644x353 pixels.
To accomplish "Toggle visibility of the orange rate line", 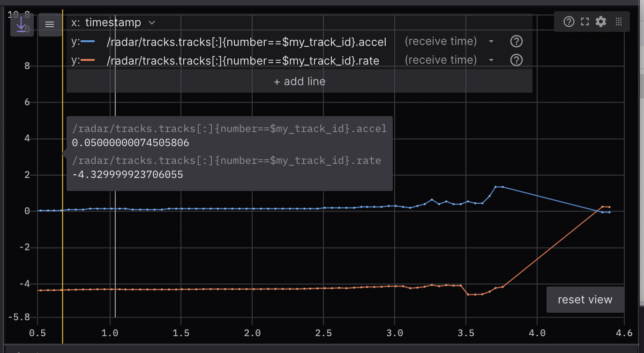I will point(88,60).
